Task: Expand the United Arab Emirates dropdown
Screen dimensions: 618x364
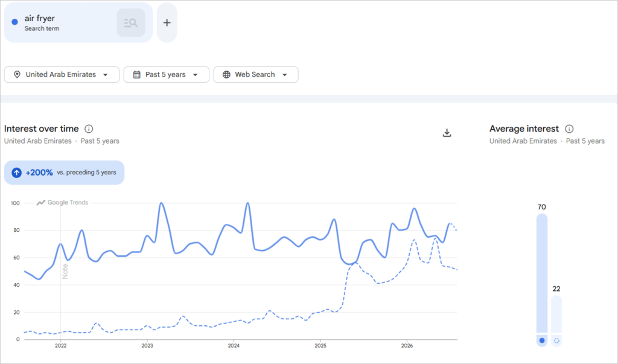Action: pyautogui.click(x=62, y=74)
